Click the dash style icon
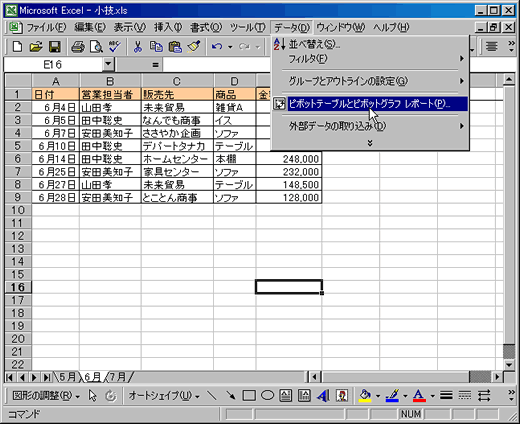This screenshot has width=520, height=424. pyautogui.click(x=465, y=396)
